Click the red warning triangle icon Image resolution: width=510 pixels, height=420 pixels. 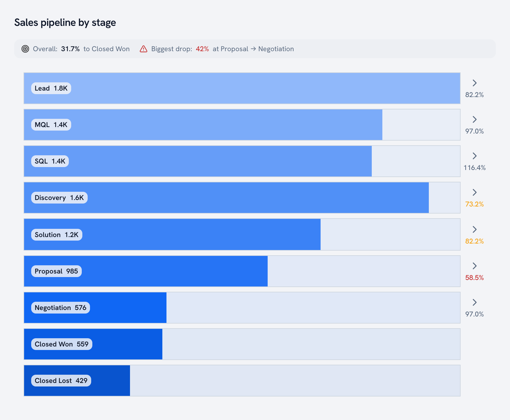(144, 49)
